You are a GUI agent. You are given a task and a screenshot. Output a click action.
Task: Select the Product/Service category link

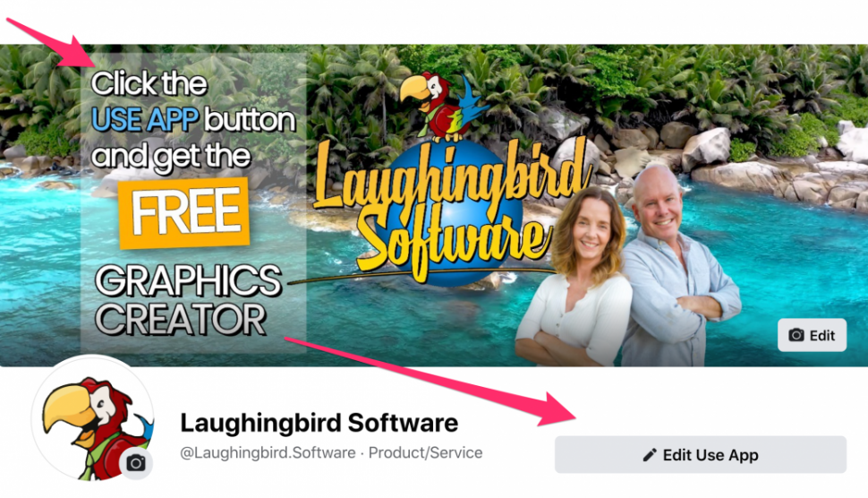(425, 452)
